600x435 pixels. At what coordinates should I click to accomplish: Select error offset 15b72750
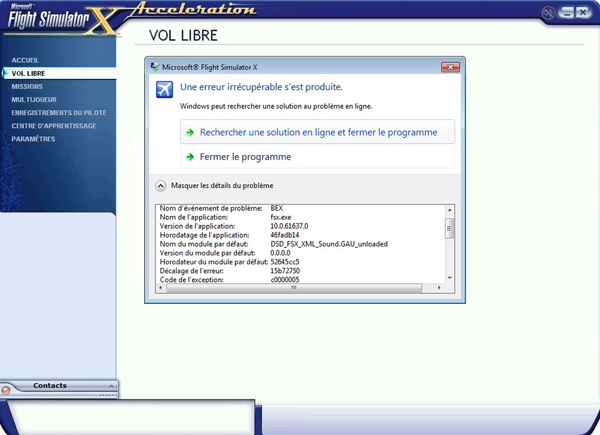click(285, 271)
